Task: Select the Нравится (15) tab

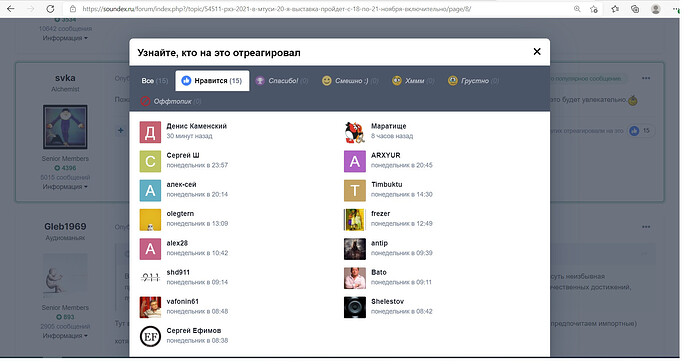Action: click(212, 81)
